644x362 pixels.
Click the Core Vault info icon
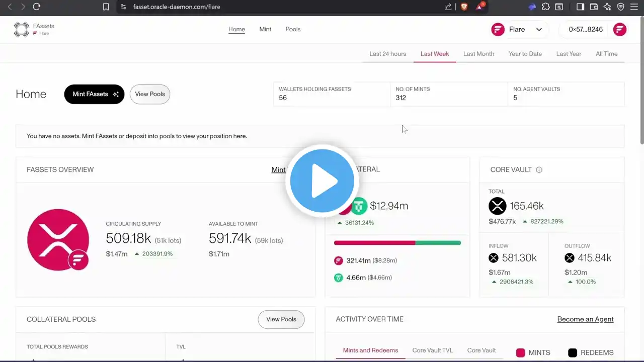pyautogui.click(x=539, y=170)
